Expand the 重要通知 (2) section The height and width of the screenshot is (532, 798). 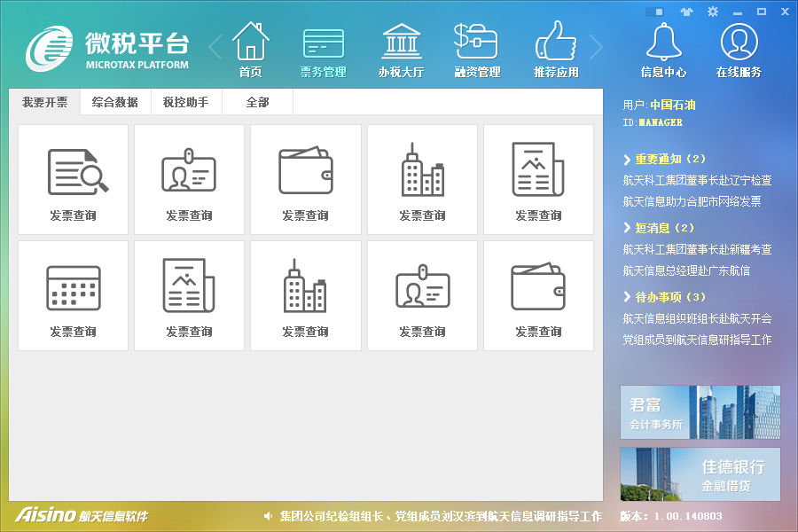coord(665,159)
